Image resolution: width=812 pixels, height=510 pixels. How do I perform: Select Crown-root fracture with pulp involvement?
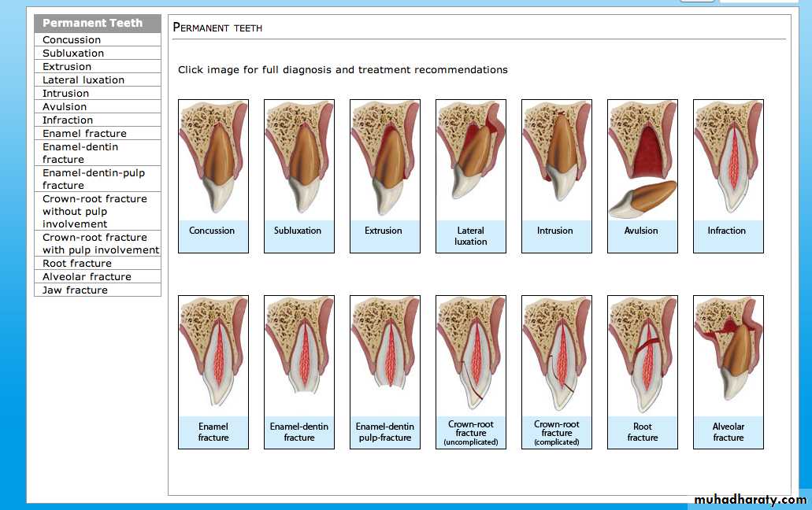(x=100, y=243)
